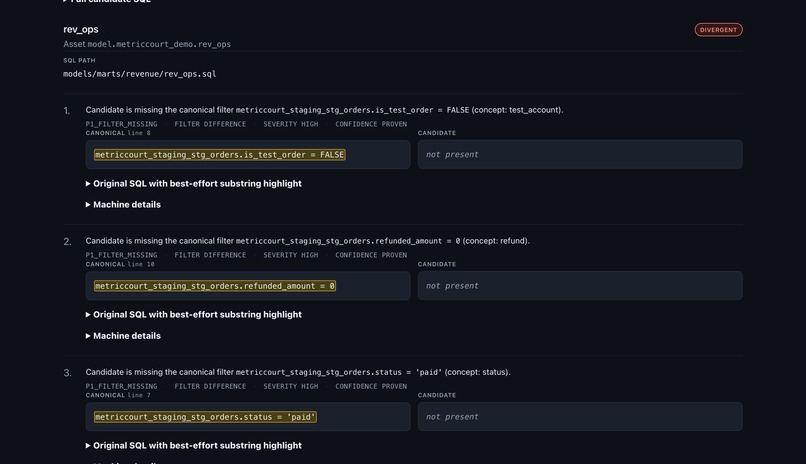
Task: Click CANDIDATE label above finding 1 box
Action: [436, 133]
